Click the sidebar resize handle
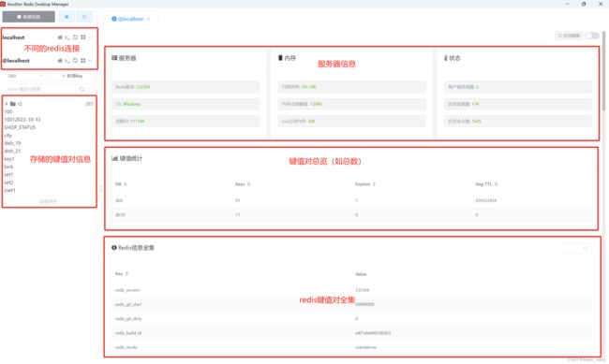Image resolution: width=609 pixels, height=364 pixels. (100, 189)
